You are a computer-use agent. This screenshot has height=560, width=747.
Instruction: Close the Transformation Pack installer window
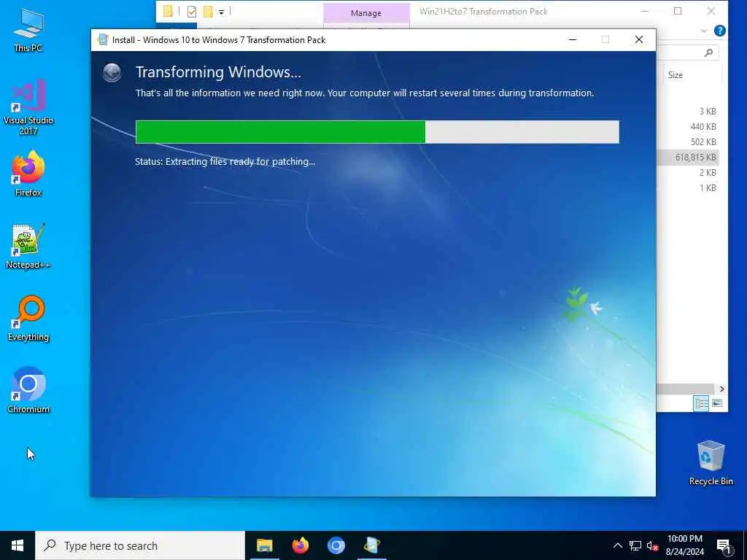[x=639, y=39]
